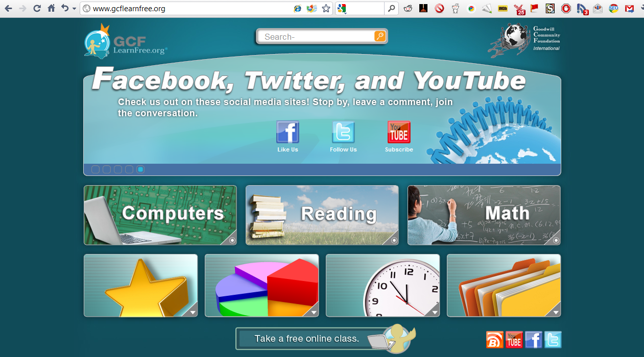644x357 pixels.
Task: Select the first banner slide indicator
Action: click(96, 169)
